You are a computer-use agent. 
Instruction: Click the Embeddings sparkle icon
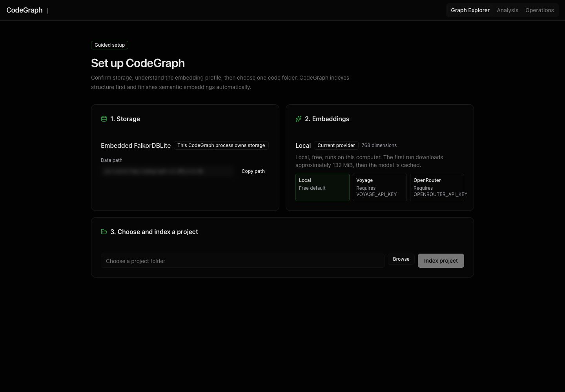[299, 119]
